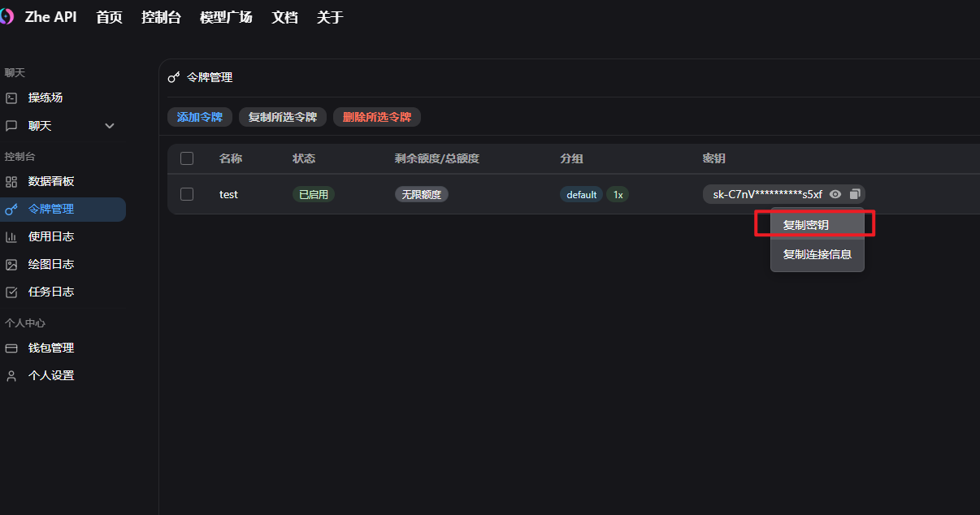Open 关于 in top navigation
980x515 pixels.
(x=330, y=17)
